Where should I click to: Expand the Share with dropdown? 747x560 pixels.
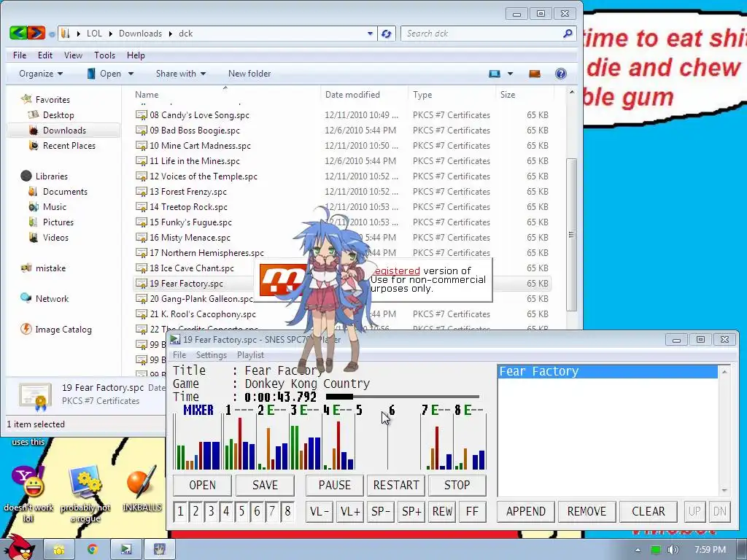pos(181,74)
